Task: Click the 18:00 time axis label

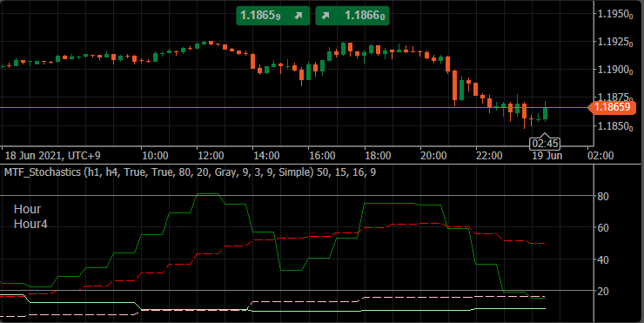Action: click(378, 156)
